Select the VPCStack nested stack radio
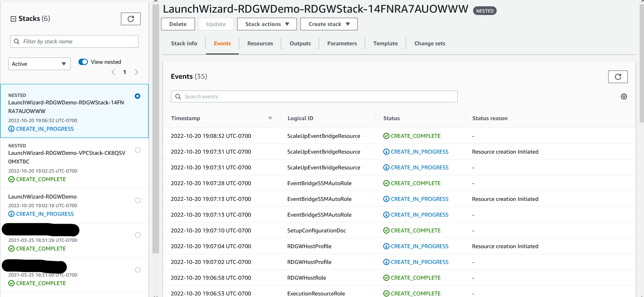This screenshot has height=297, width=644. pos(137,150)
